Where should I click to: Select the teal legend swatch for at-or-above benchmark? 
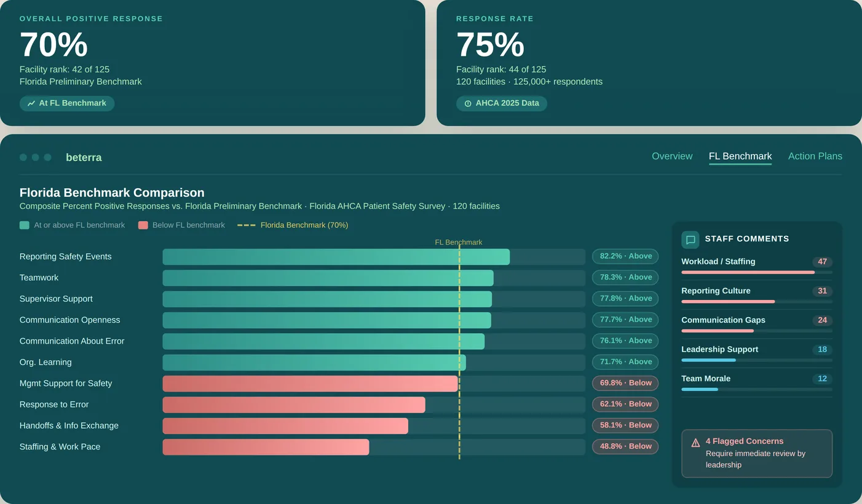pyautogui.click(x=23, y=225)
